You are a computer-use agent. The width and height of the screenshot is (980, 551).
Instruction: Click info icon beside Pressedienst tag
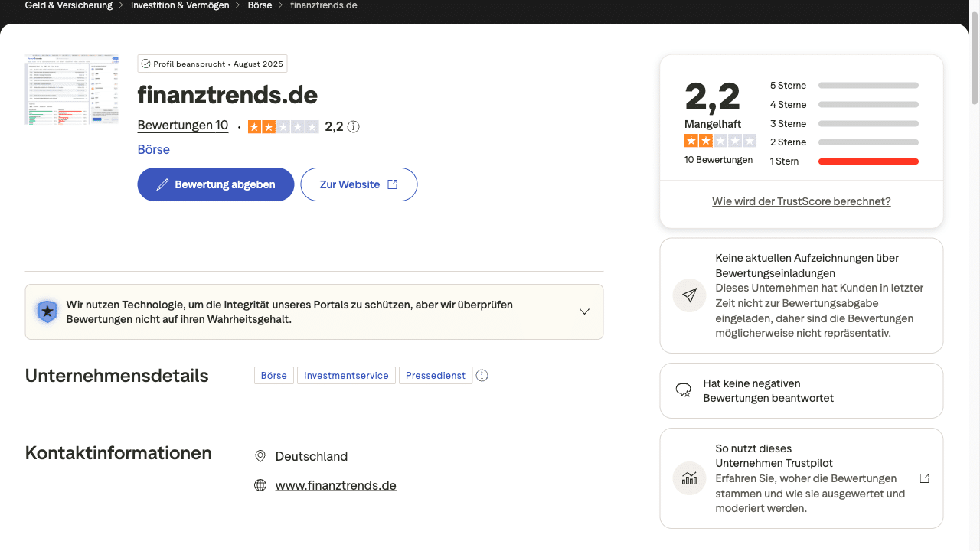[x=482, y=375]
